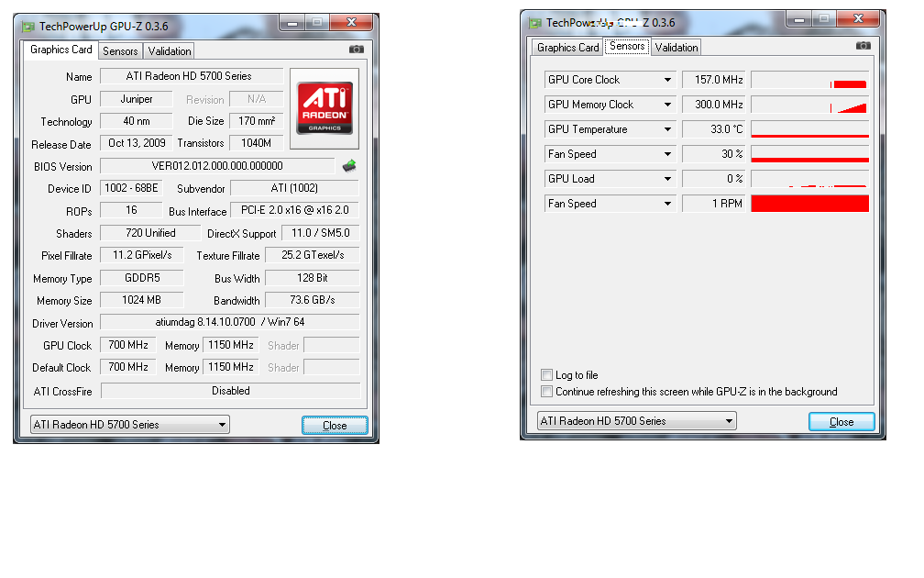This screenshot has height=578, width=924.
Task: Click the Shaders value 720 Unified
Action: coord(150,233)
